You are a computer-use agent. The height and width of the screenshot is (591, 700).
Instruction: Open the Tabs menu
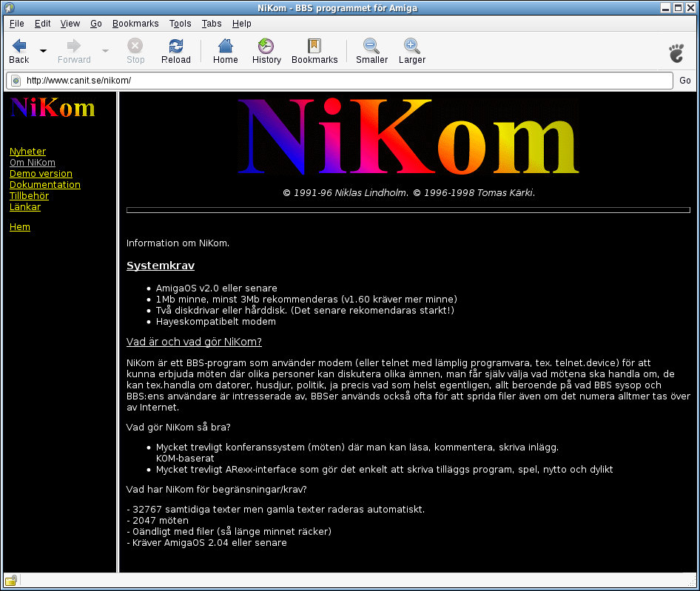pyautogui.click(x=212, y=24)
